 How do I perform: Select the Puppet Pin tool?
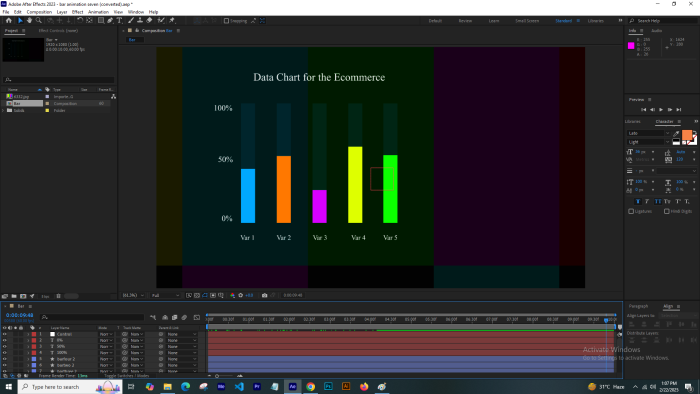click(x=172, y=21)
